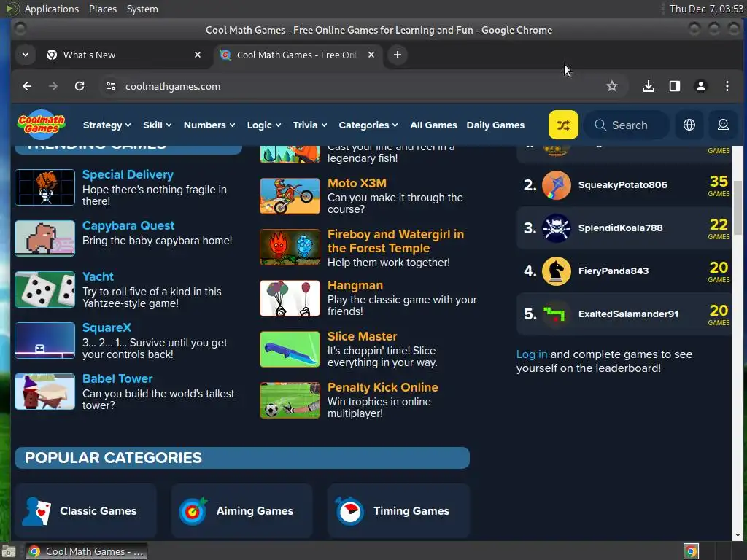
Task: Click Chrome icon in bottom-right panel tray
Action: [691, 551]
